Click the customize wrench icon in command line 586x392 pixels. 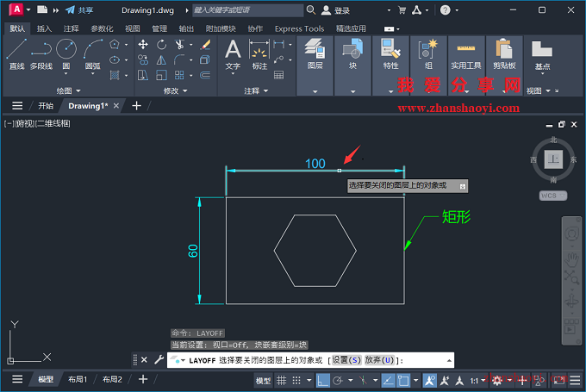click(x=159, y=360)
